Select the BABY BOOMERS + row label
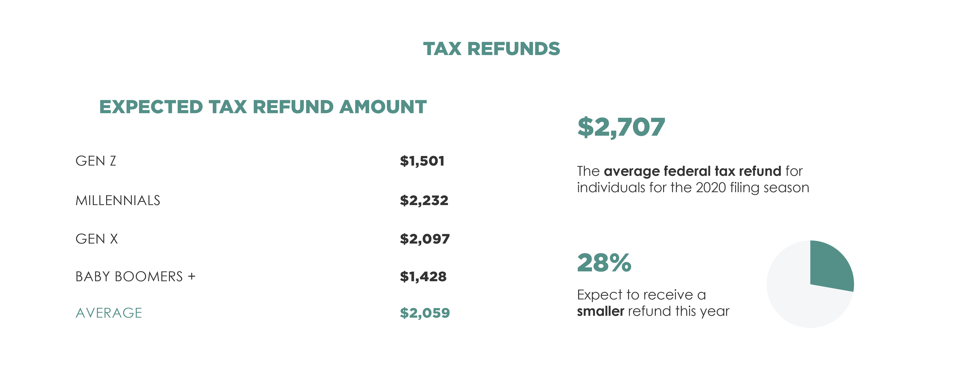This screenshot has width=980, height=377. point(135,277)
